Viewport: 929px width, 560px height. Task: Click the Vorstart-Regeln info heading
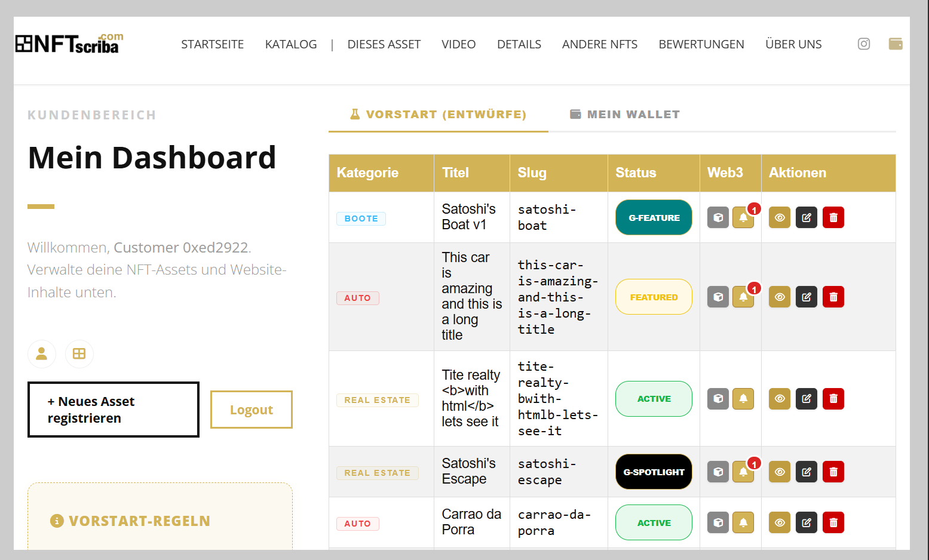tap(130, 521)
